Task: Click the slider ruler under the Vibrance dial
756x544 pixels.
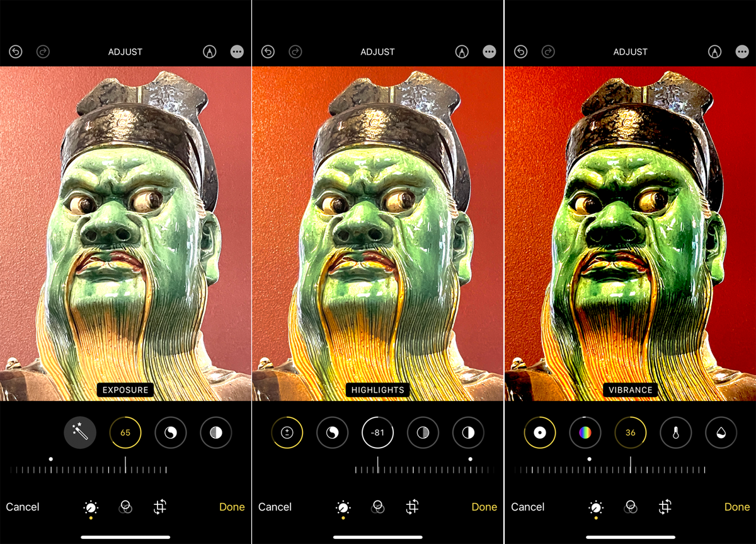Action: pyautogui.click(x=609, y=469)
